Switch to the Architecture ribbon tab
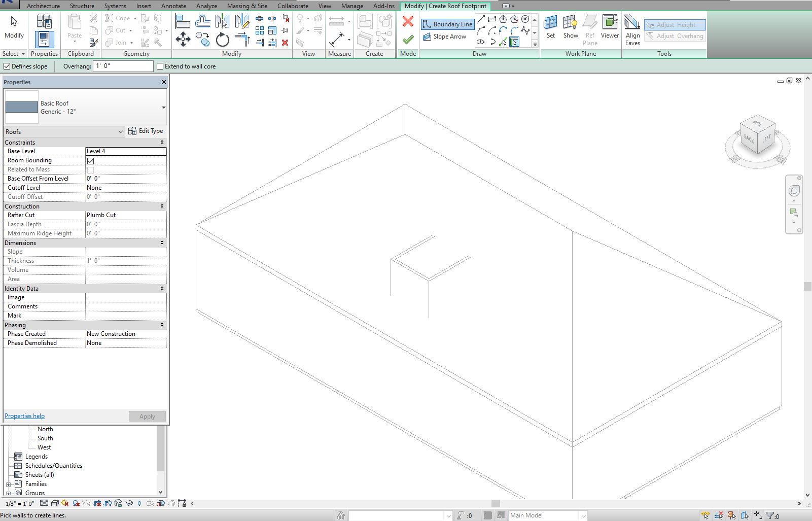812x521 pixels. [44, 6]
